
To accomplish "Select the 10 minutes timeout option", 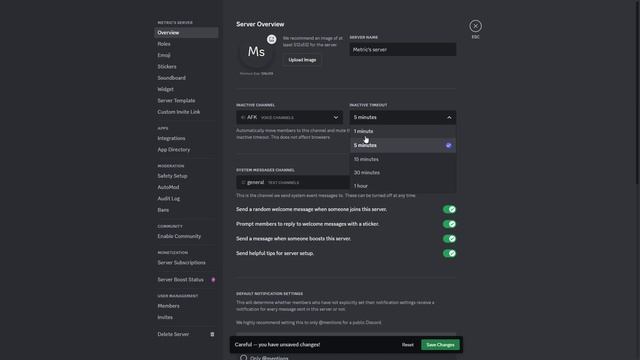I will click(x=402, y=159).
